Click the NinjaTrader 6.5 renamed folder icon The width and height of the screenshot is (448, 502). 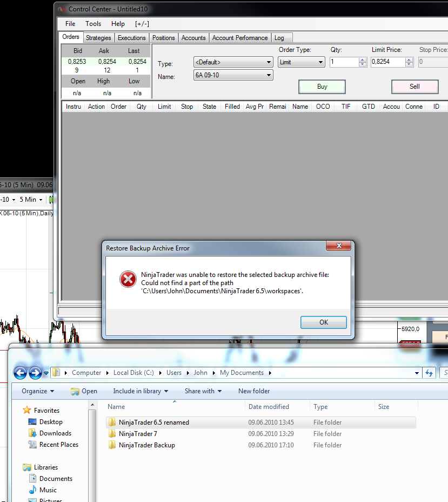[x=112, y=422]
